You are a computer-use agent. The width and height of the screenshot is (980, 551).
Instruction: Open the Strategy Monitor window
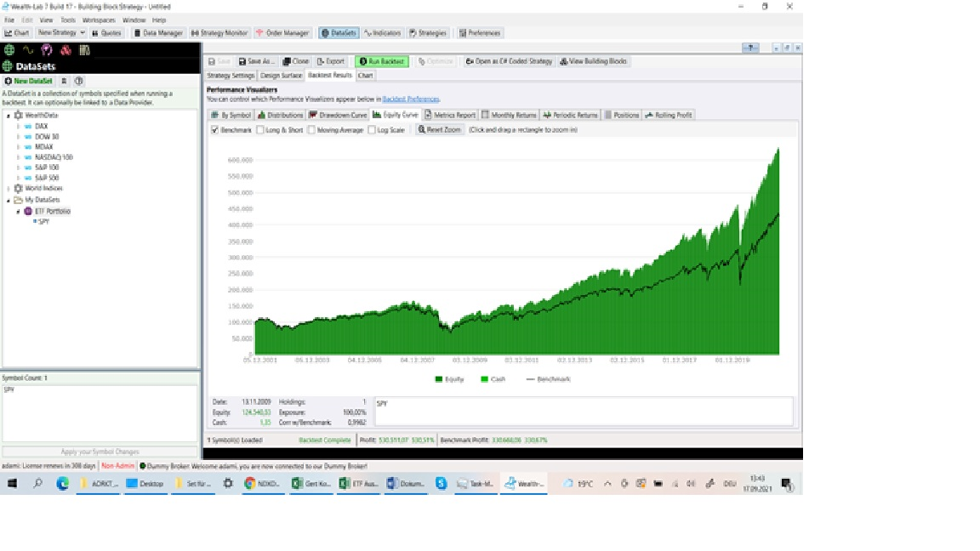[x=219, y=33]
